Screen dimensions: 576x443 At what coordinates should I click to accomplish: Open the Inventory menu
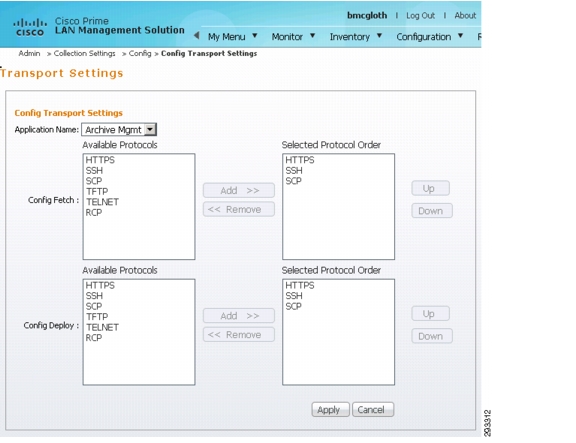click(356, 36)
